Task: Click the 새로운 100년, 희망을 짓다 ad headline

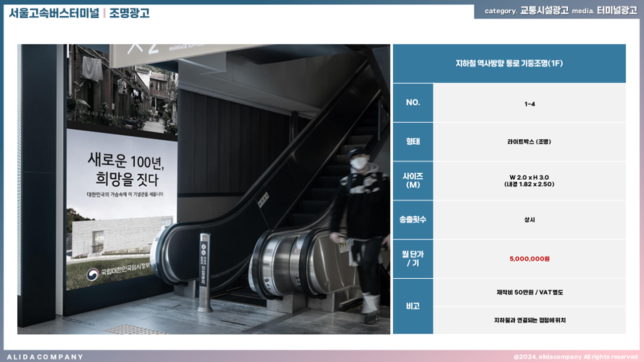Action: point(125,169)
